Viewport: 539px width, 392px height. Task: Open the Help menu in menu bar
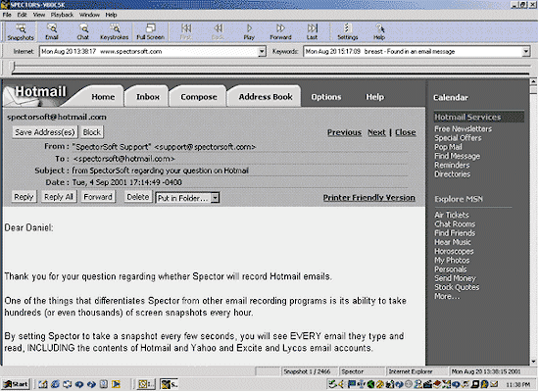[111, 15]
